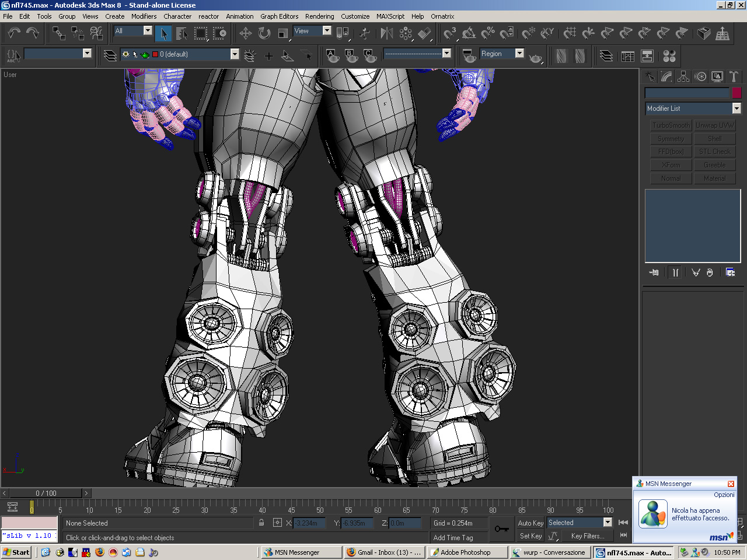Open the Rendering menu
This screenshot has height=560, width=747.
tap(319, 16)
